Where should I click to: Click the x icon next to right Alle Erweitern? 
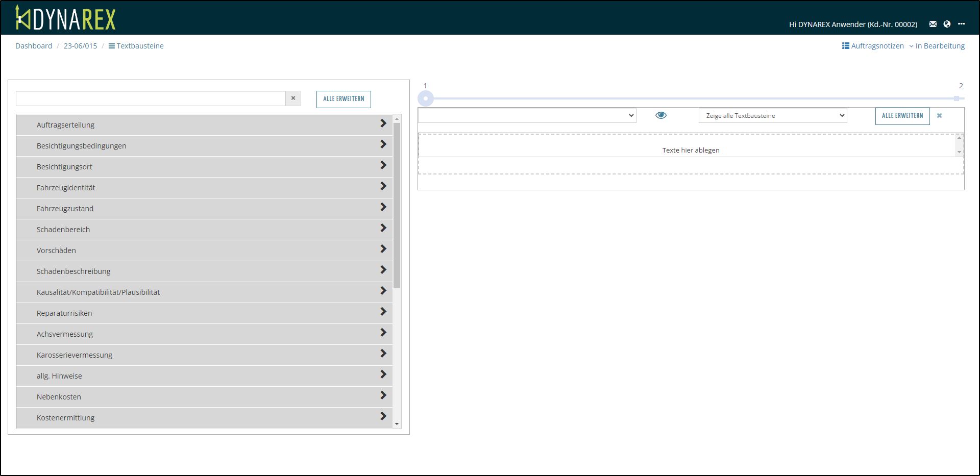(x=939, y=116)
